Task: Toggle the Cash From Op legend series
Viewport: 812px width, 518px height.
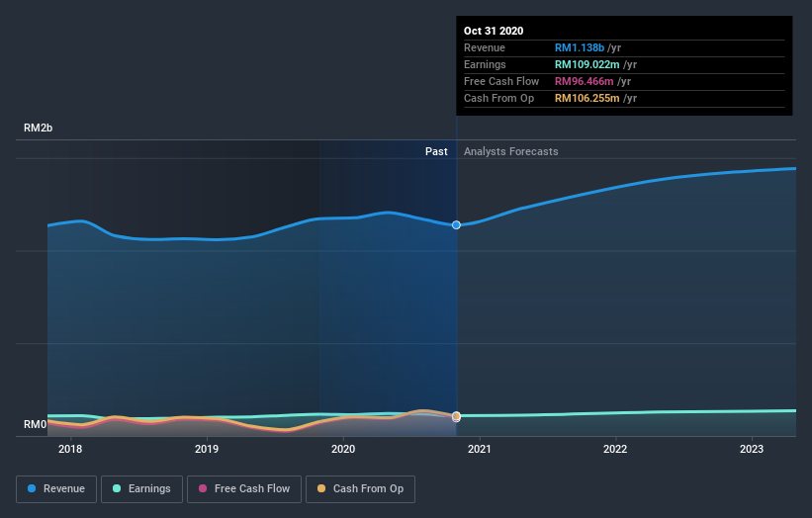Action: [360, 489]
